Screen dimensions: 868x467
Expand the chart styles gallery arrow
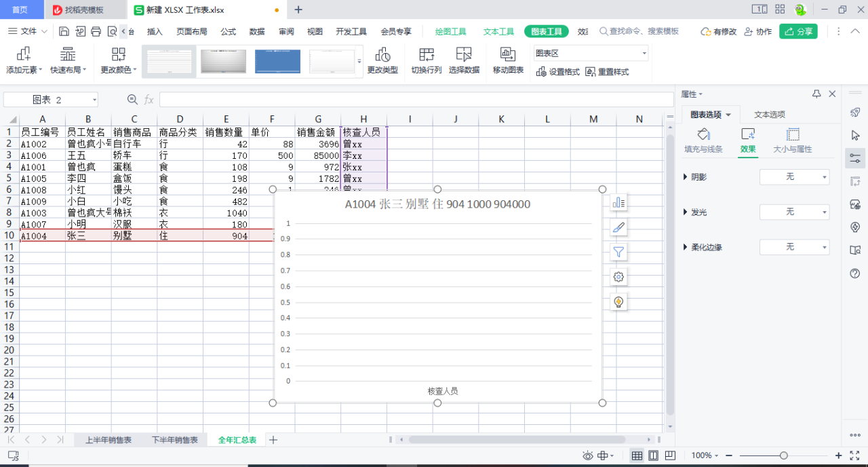pyautogui.click(x=359, y=61)
